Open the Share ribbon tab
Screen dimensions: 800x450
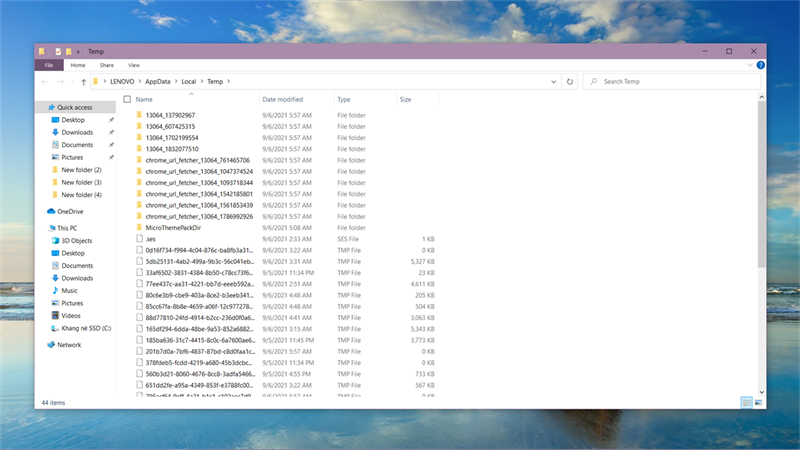click(105, 65)
